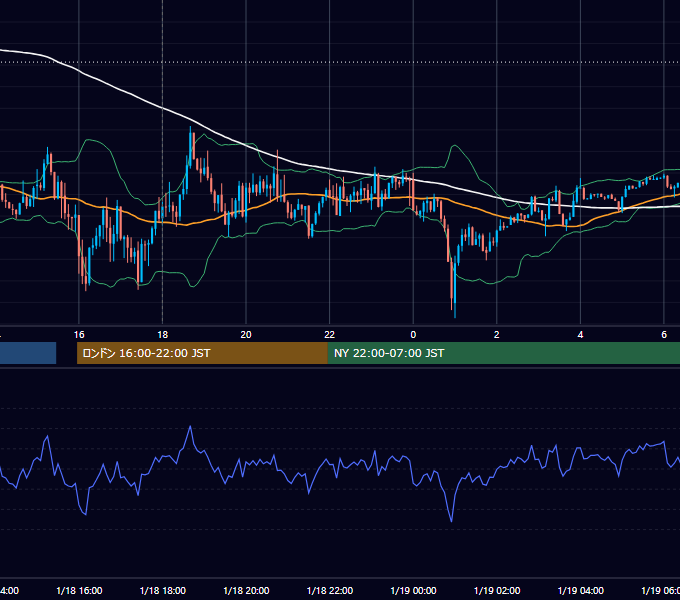Screen dimensions: 680x600
Task: Click the 22 hour label on the axis
Action: click(x=330, y=335)
